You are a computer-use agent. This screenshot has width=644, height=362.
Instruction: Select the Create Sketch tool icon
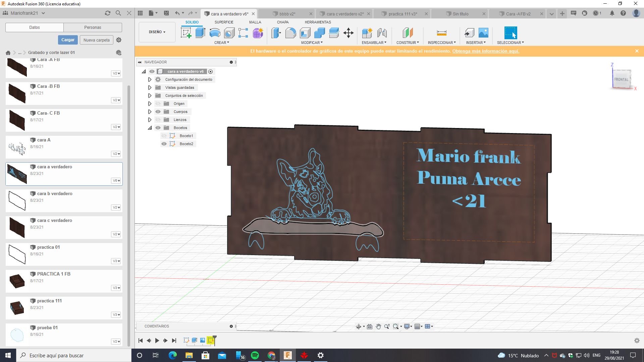coord(185,33)
